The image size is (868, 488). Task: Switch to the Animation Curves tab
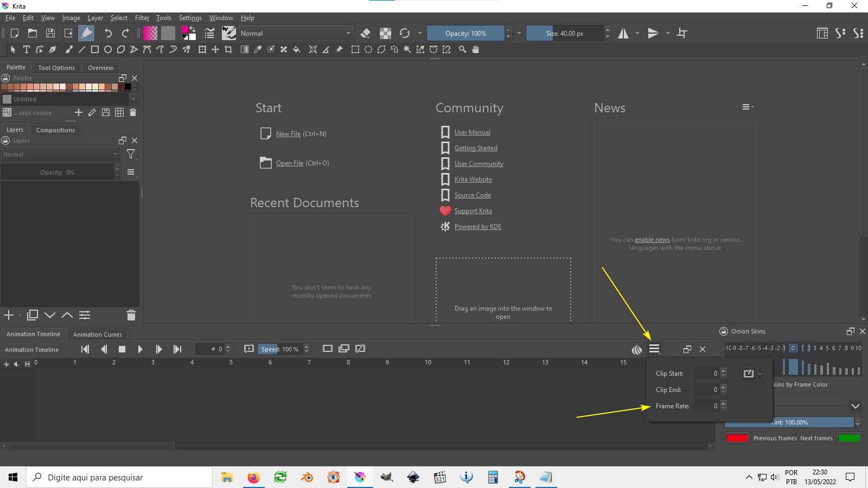pos(98,335)
